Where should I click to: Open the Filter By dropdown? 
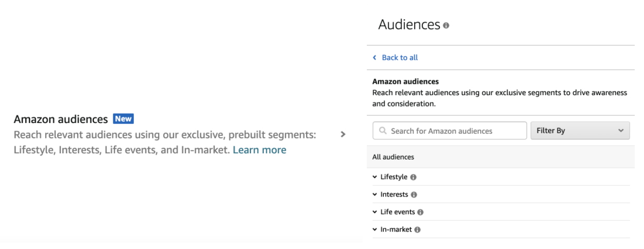pyautogui.click(x=580, y=131)
